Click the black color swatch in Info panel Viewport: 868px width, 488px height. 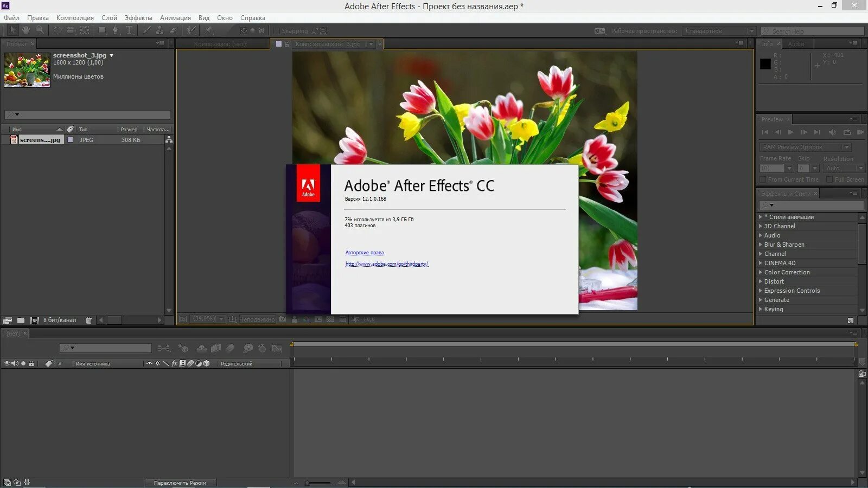tap(765, 64)
